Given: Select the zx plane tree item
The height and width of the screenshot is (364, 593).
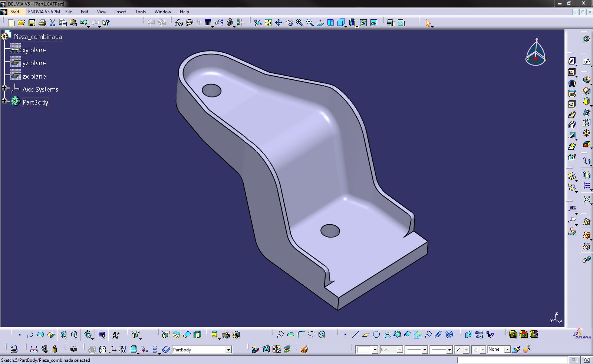Looking at the screenshot, I should [34, 76].
